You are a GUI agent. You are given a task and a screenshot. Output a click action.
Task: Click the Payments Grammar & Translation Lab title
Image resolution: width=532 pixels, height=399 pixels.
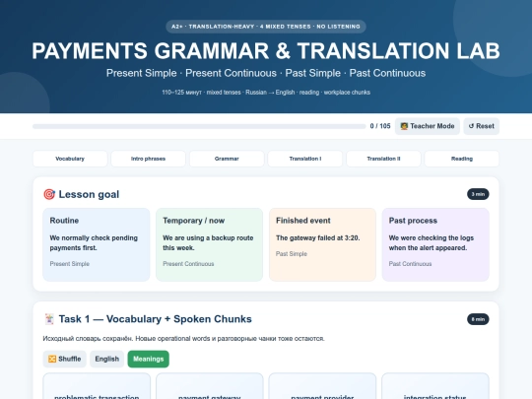tap(266, 51)
